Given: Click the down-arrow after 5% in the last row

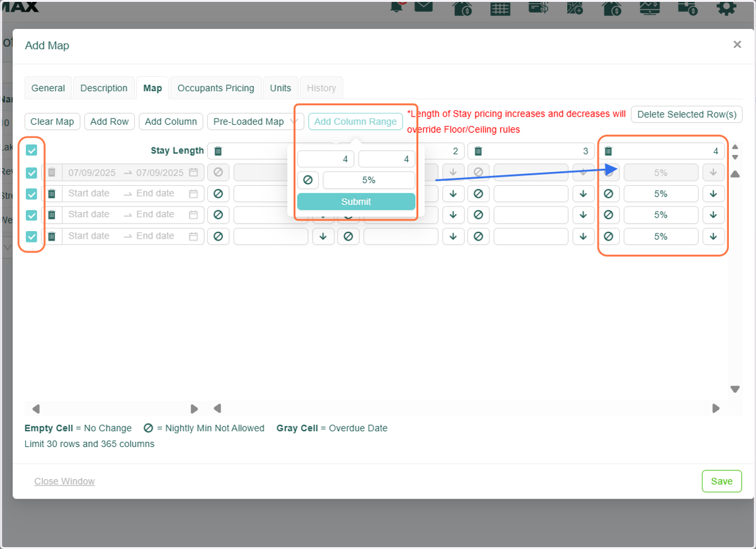Looking at the screenshot, I should click(x=713, y=236).
